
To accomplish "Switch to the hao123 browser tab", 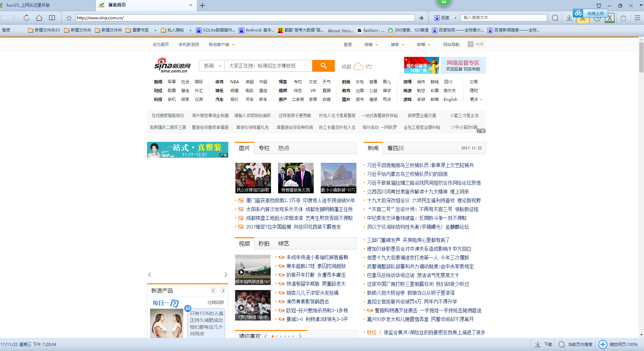I will (x=47, y=5).
